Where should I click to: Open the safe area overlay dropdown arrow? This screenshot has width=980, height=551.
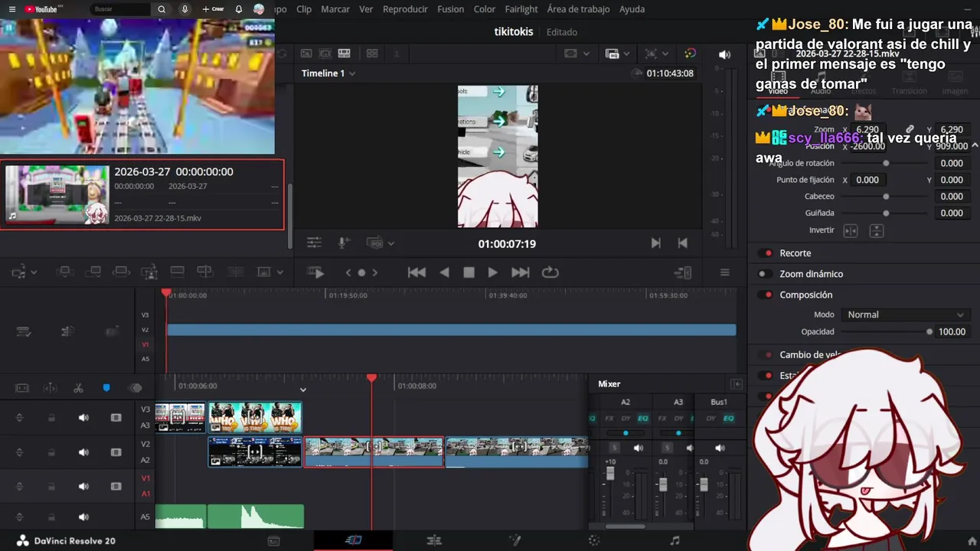[586, 54]
